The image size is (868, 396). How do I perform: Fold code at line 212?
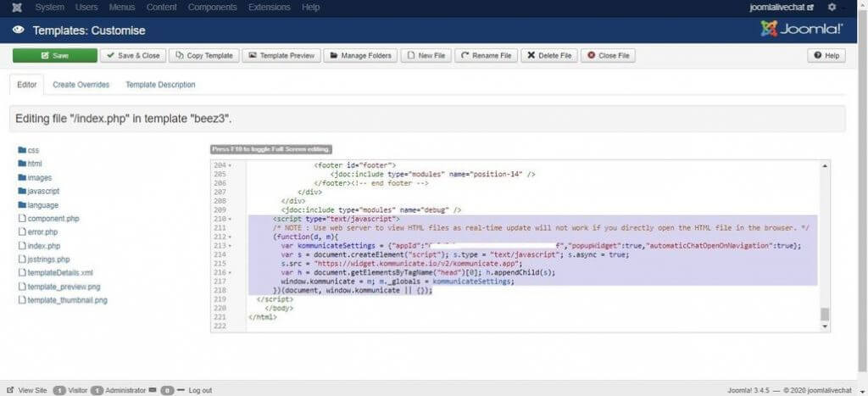230,237
